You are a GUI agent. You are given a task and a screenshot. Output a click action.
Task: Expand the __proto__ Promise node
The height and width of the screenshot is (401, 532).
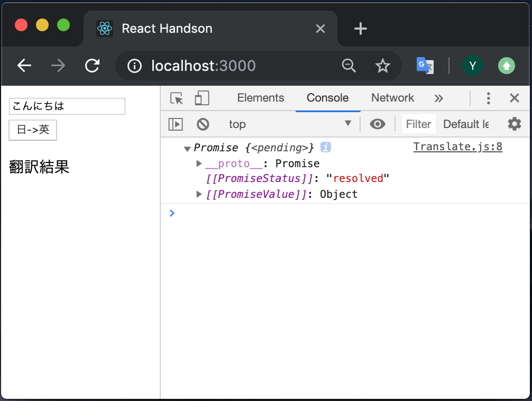(x=199, y=163)
